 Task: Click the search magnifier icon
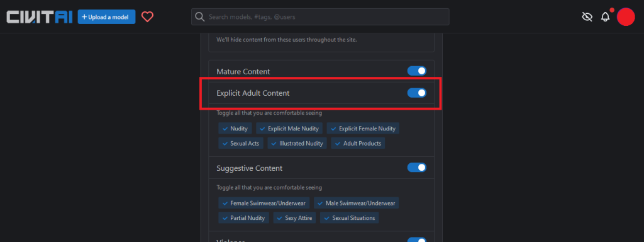point(199,17)
